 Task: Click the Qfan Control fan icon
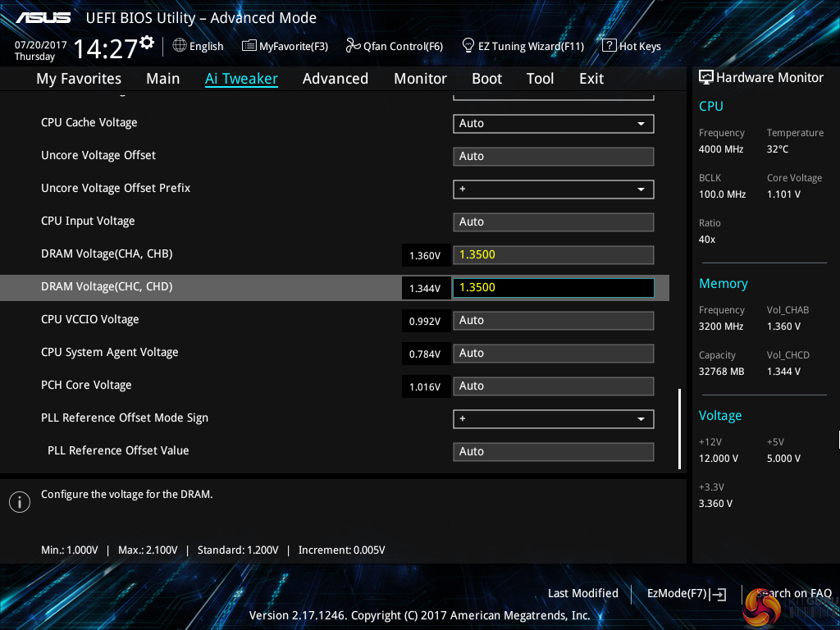[x=353, y=46]
